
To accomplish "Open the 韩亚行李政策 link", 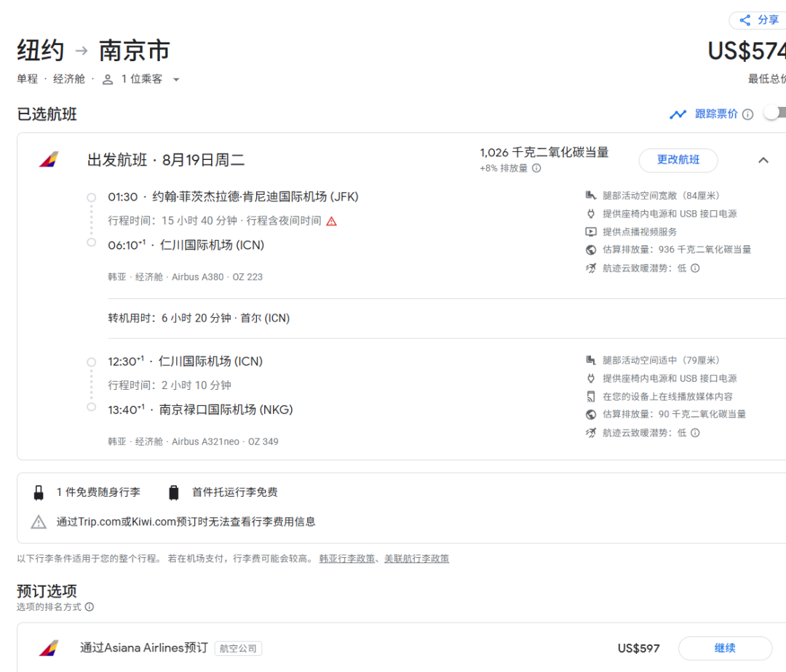I will click(x=346, y=559).
